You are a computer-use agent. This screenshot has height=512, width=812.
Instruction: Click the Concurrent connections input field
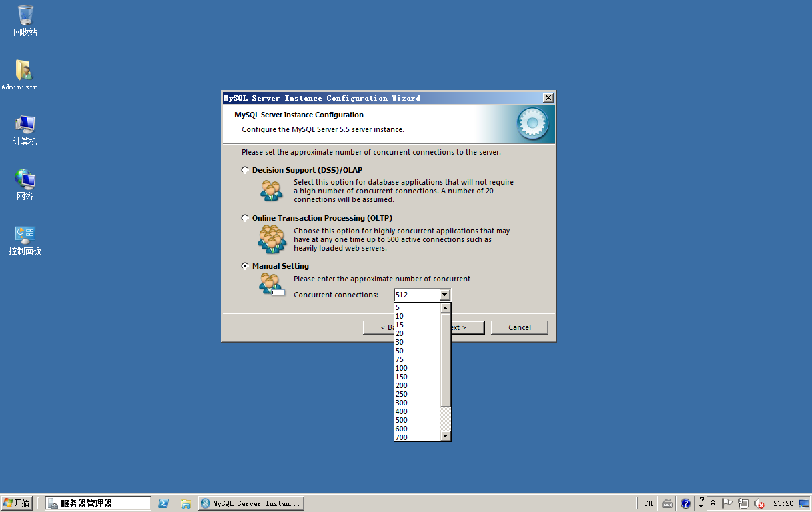[x=416, y=295]
